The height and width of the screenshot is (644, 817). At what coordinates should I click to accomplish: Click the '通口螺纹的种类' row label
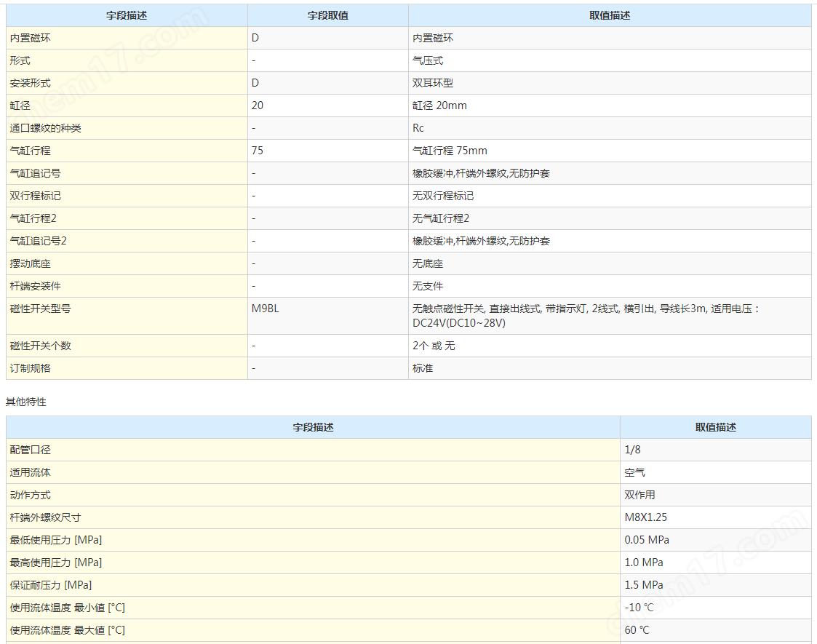45,128
